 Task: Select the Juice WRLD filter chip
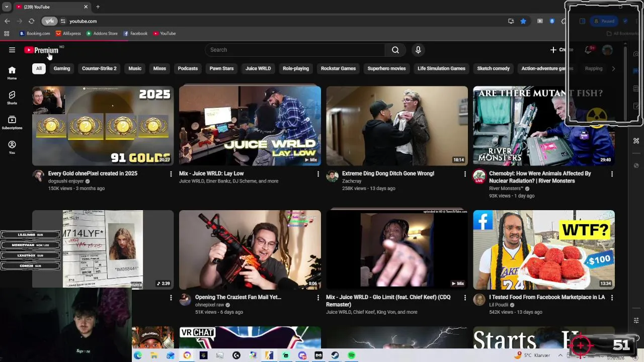pyautogui.click(x=258, y=68)
